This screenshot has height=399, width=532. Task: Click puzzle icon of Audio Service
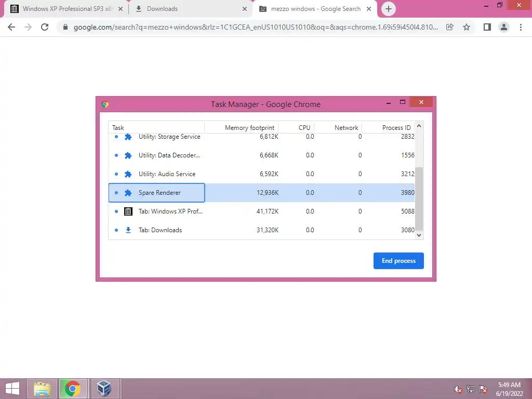pos(128,174)
